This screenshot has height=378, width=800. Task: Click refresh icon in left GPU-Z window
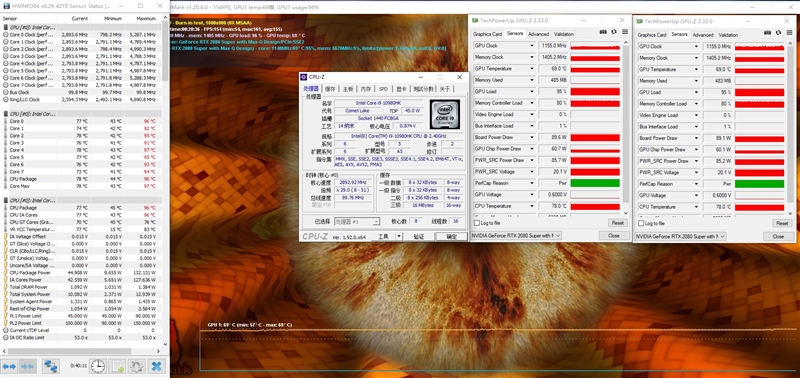[x=613, y=32]
